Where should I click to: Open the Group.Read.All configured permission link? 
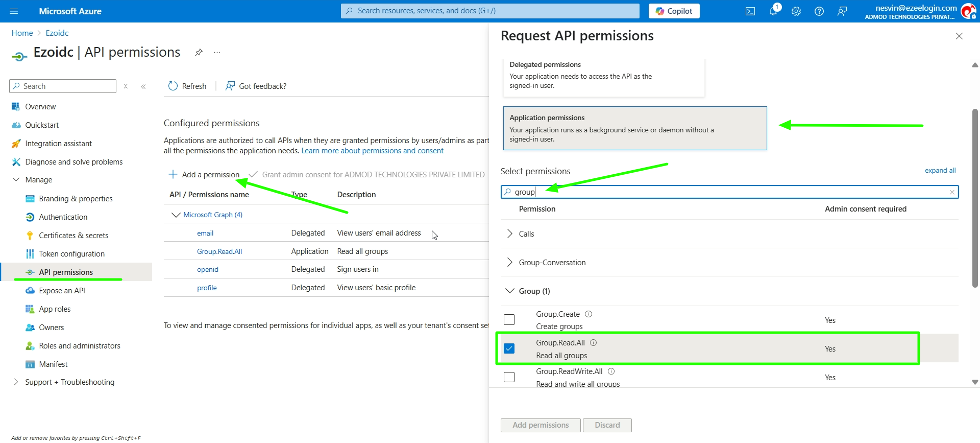tap(219, 251)
